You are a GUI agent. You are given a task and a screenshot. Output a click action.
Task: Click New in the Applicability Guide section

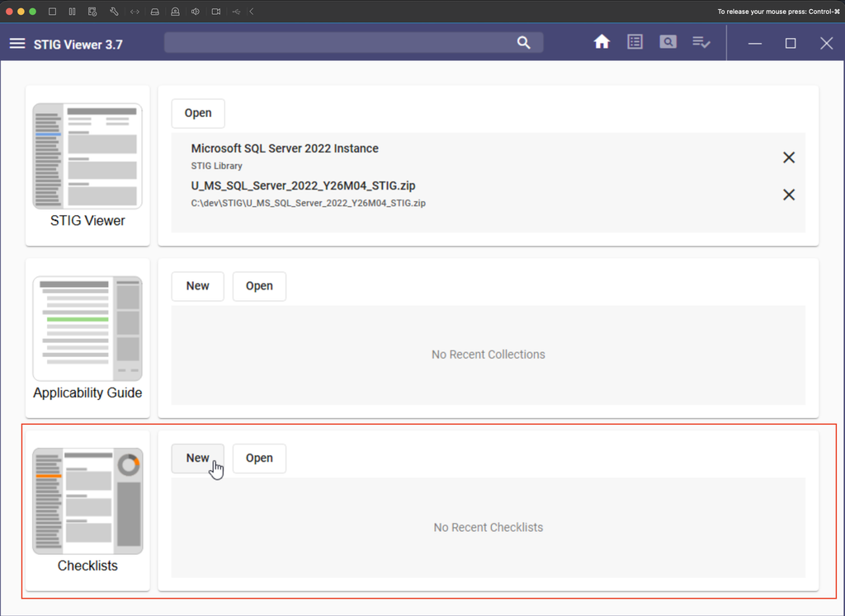point(198,286)
